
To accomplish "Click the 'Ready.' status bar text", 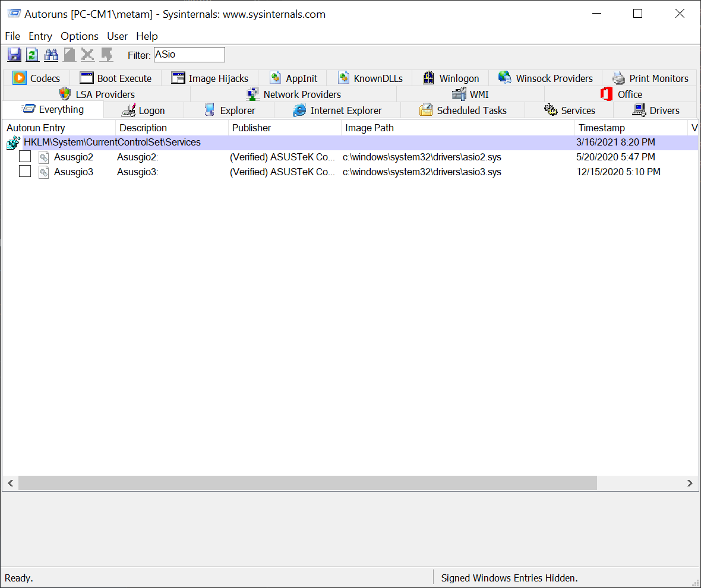I will [x=19, y=578].
